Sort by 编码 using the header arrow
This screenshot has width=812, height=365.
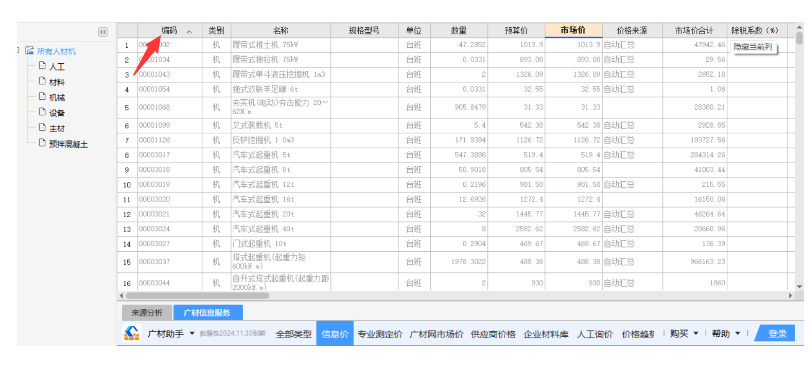tap(189, 32)
